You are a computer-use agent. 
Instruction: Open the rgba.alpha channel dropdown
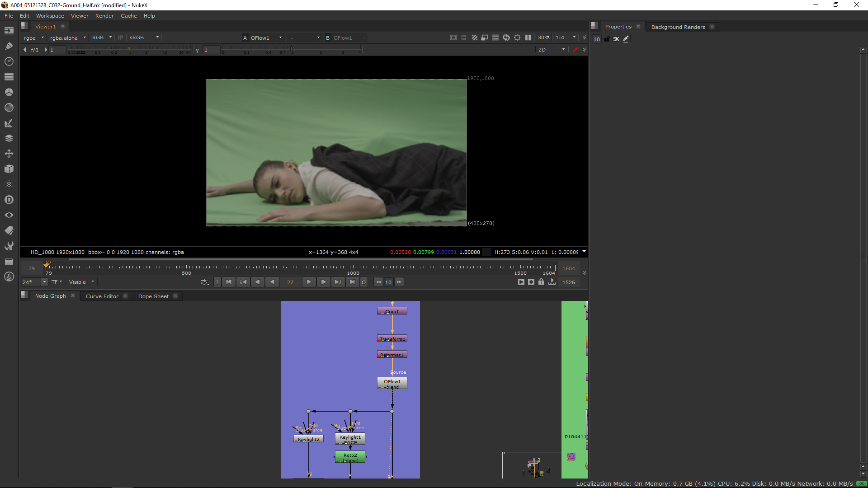tap(68, 38)
